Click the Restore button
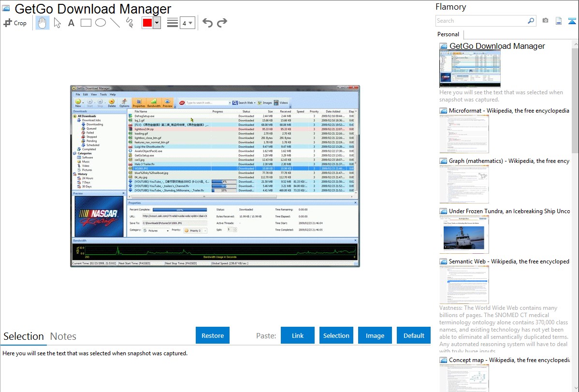 213,335
